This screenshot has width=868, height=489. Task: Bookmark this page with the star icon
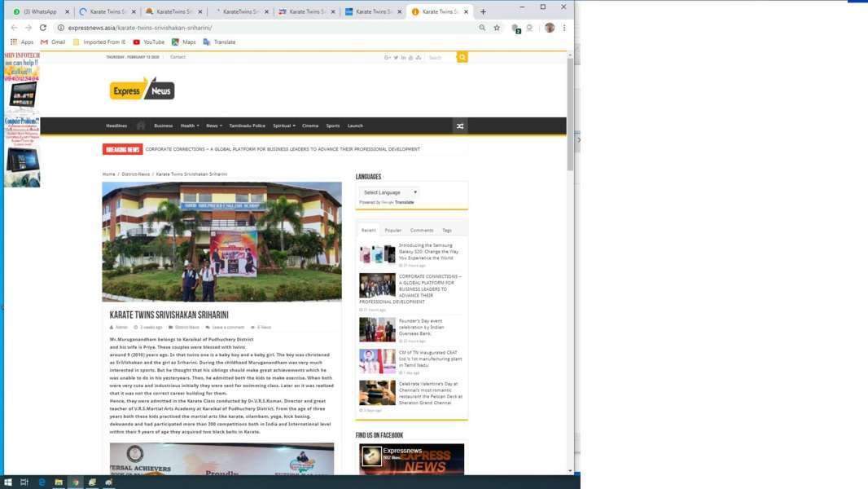pos(497,28)
